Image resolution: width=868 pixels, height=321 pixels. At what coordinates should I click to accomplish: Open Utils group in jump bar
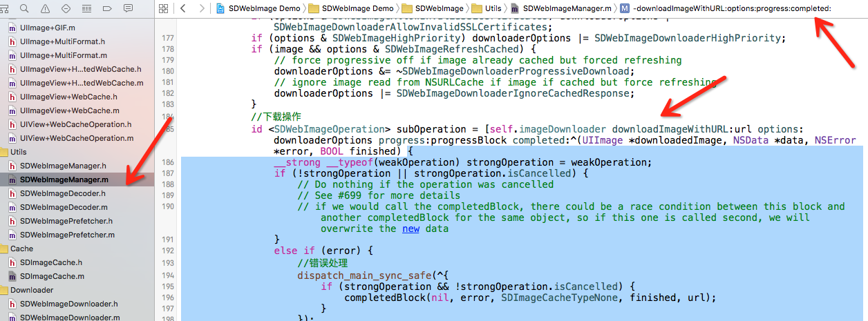pyautogui.click(x=486, y=8)
